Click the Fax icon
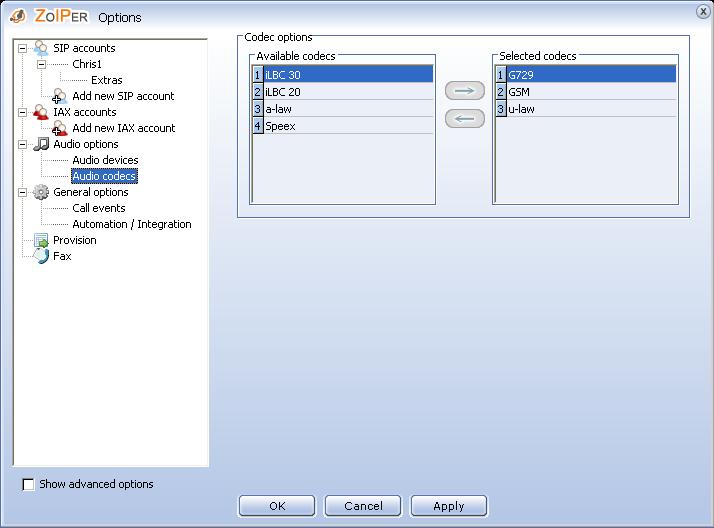This screenshot has width=714, height=528. click(41, 256)
